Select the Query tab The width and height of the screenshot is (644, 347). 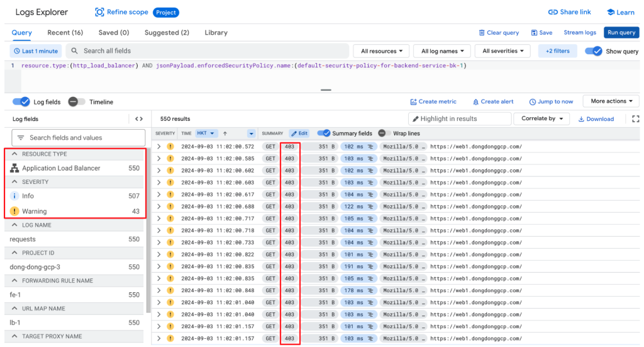21,33
